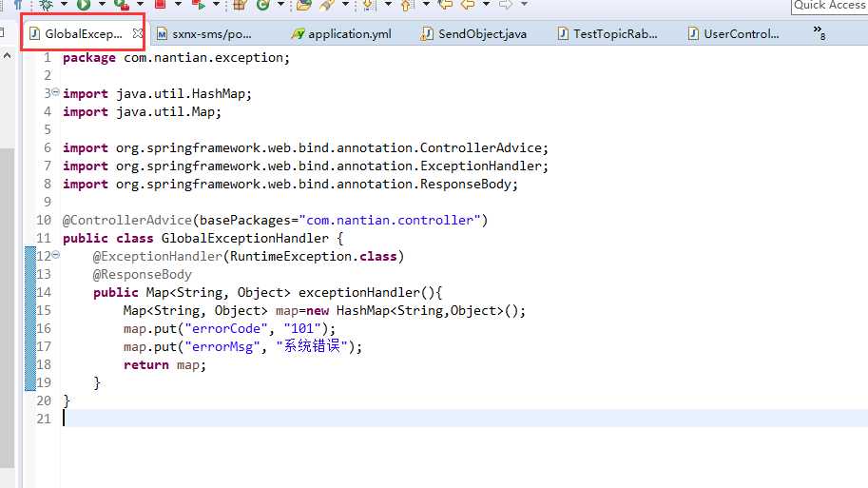Open the New Java Class dropdown arrow

click(280, 5)
